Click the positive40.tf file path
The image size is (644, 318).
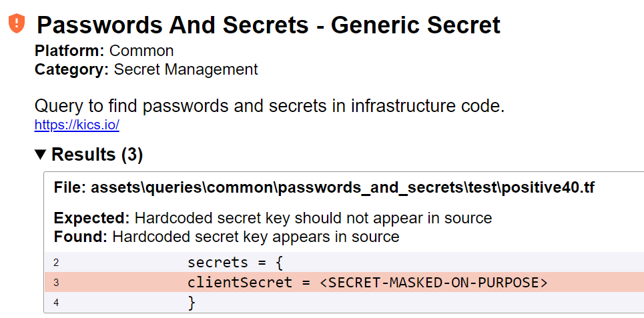[x=324, y=188]
